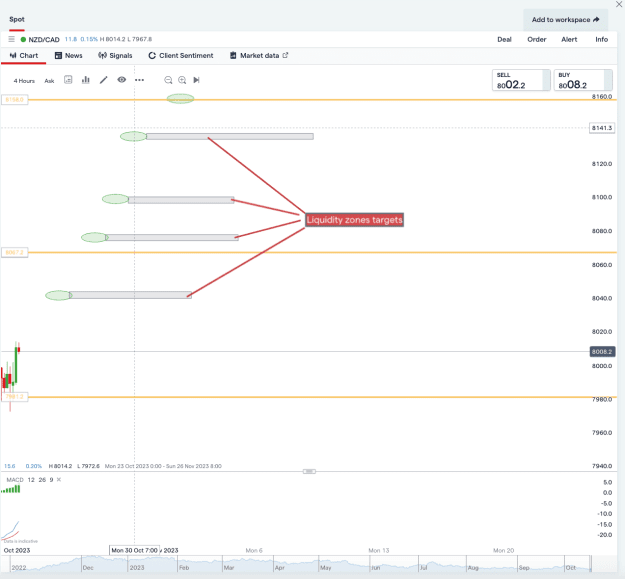
Task: Click the resize handle above MACD panel
Action: [309, 471]
